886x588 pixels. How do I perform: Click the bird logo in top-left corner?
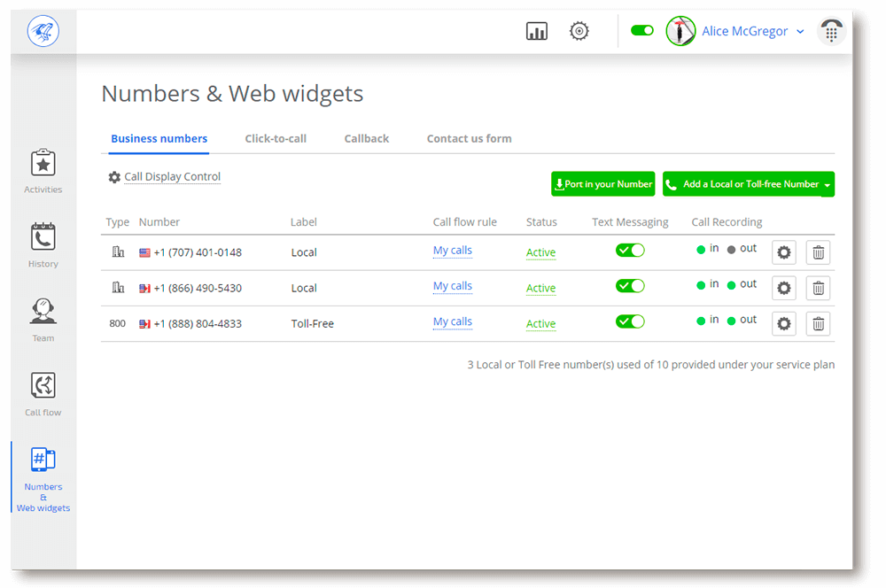point(43,31)
